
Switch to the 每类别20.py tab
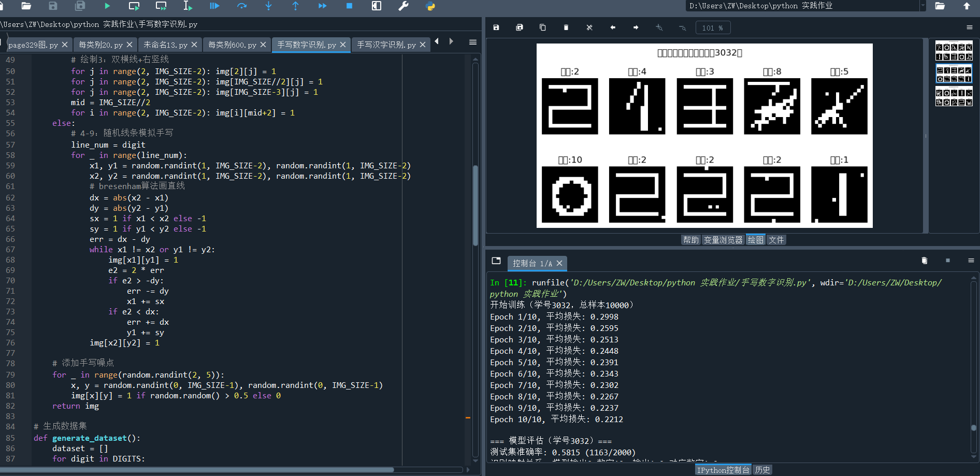coord(100,45)
